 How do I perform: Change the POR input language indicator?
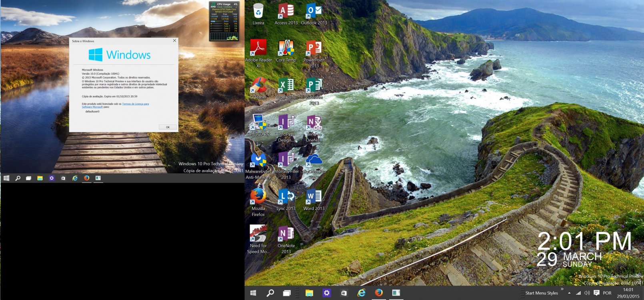607,293
